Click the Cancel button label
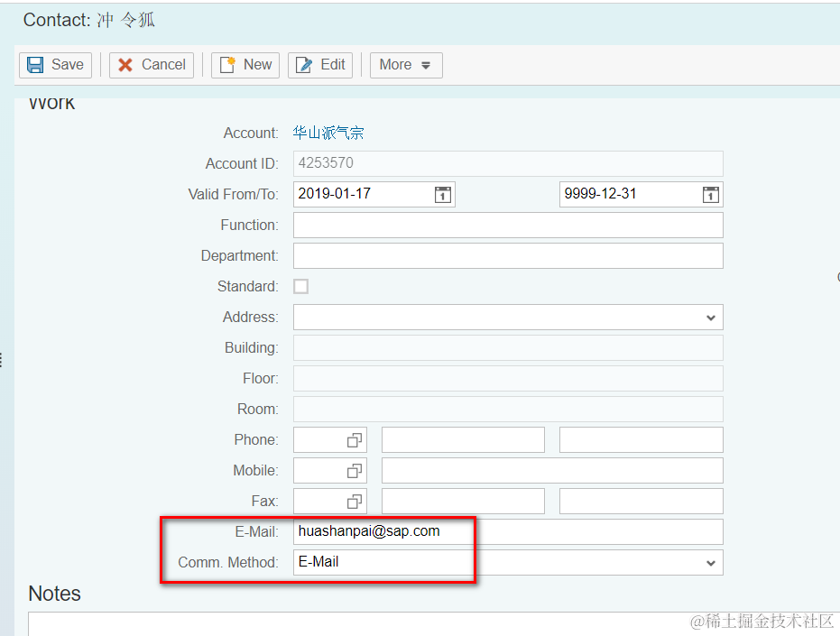The width and height of the screenshot is (840, 636). click(x=163, y=65)
